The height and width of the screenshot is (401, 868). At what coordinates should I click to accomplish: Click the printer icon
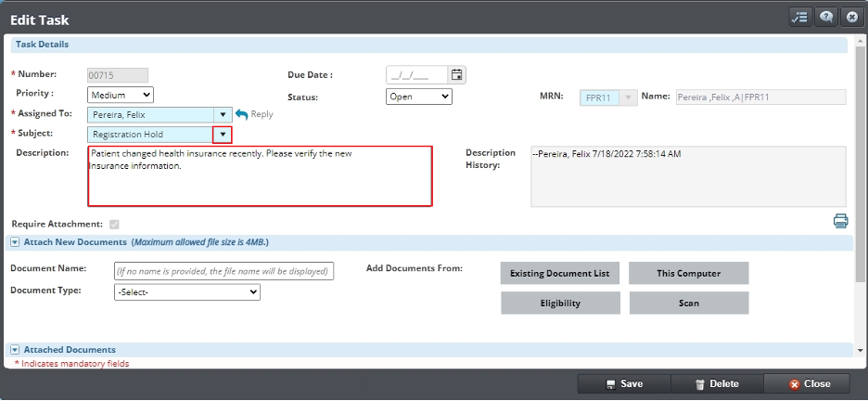pyautogui.click(x=840, y=221)
